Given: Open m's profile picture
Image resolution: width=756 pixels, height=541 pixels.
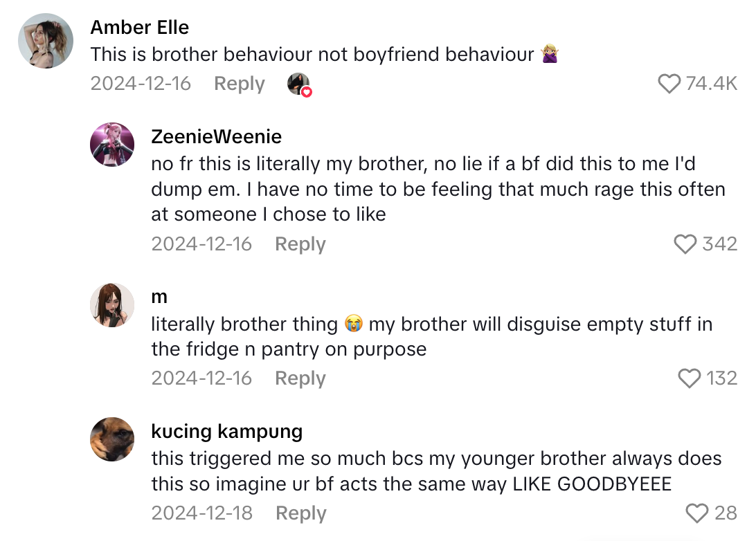Looking at the screenshot, I should coord(111,304).
